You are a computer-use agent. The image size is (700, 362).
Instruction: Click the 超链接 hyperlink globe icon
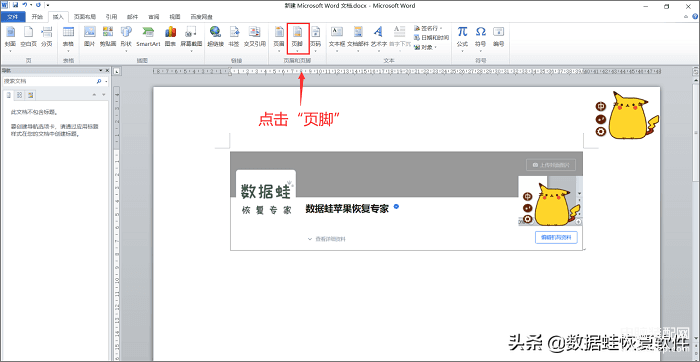coord(216,37)
